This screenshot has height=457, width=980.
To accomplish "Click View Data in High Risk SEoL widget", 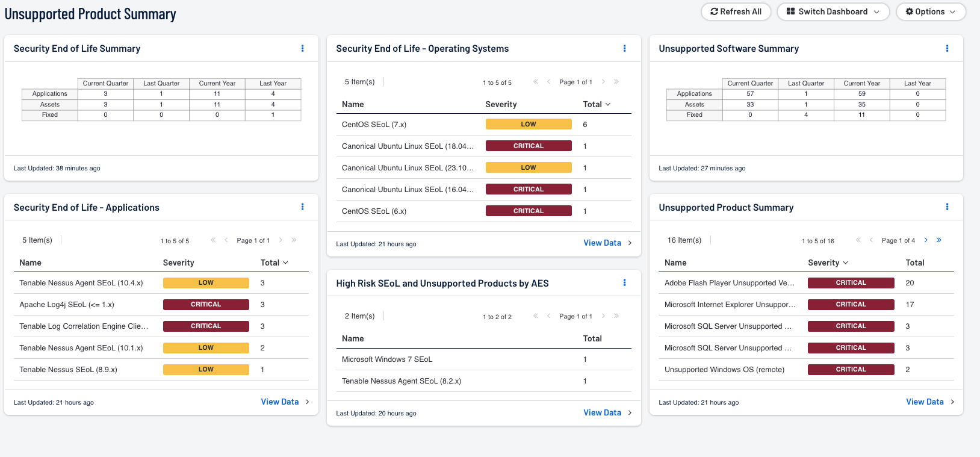I will click(607, 412).
